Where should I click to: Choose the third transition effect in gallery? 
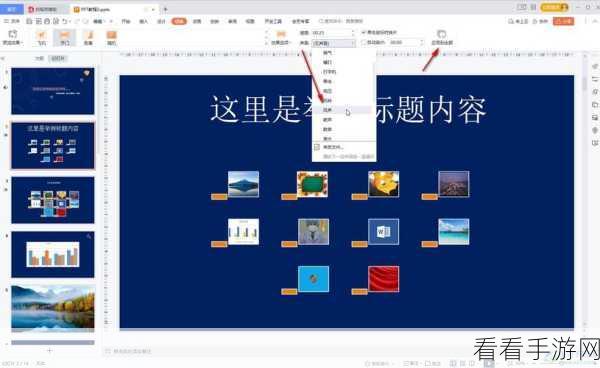[88, 38]
